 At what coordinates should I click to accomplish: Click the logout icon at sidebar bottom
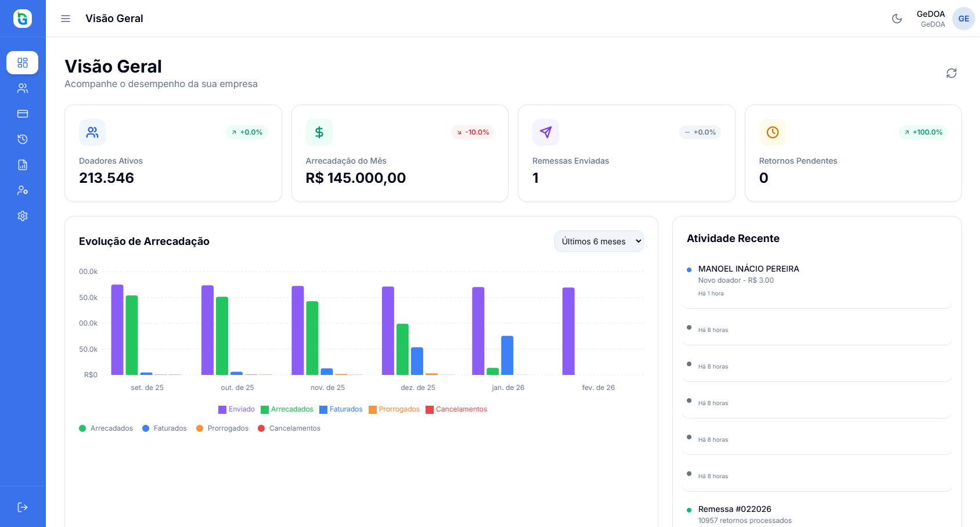23,507
